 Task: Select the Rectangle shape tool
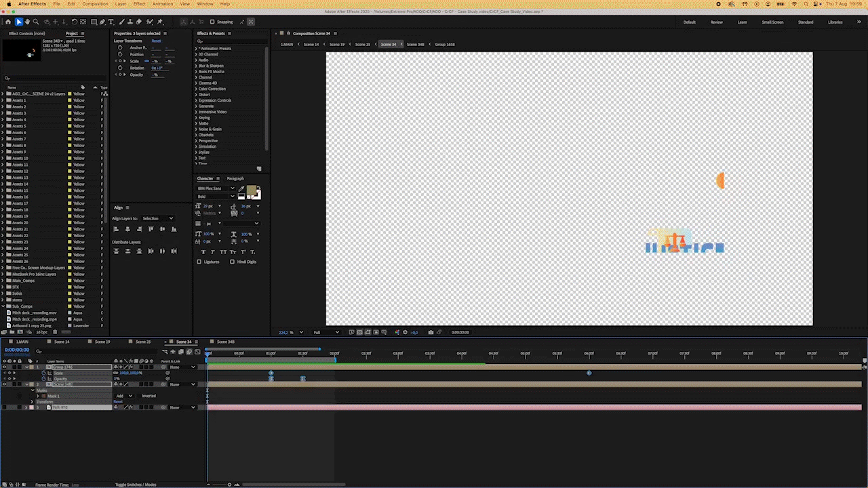pos(94,22)
